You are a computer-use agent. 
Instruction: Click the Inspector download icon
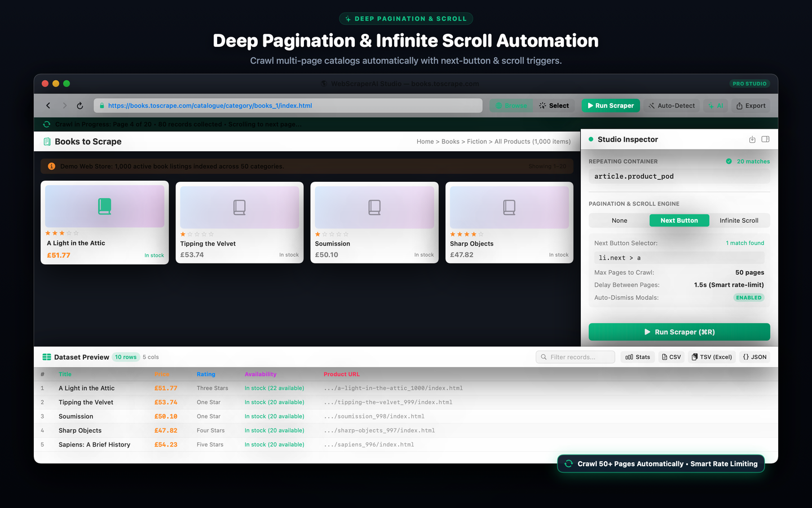point(752,139)
